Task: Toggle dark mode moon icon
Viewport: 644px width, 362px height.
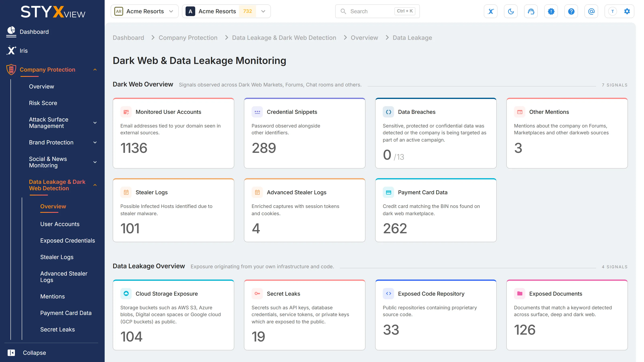Action: pyautogui.click(x=511, y=11)
